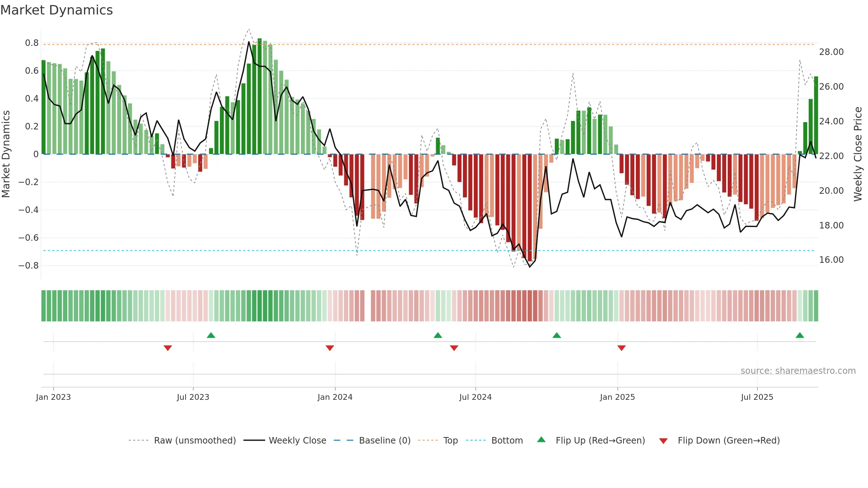Toggle the Raw (unsmoothed) legend entry
This screenshot has width=868, height=488.
coord(182,440)
